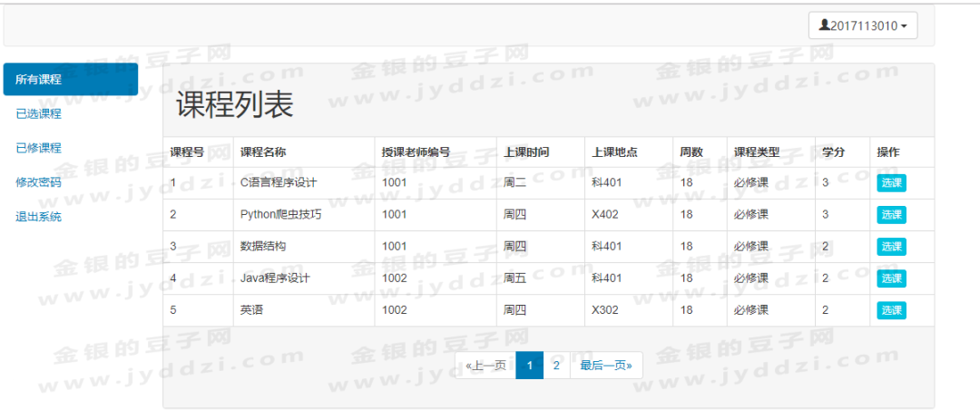Go to page 2 in pagination

tap(556, 366)
